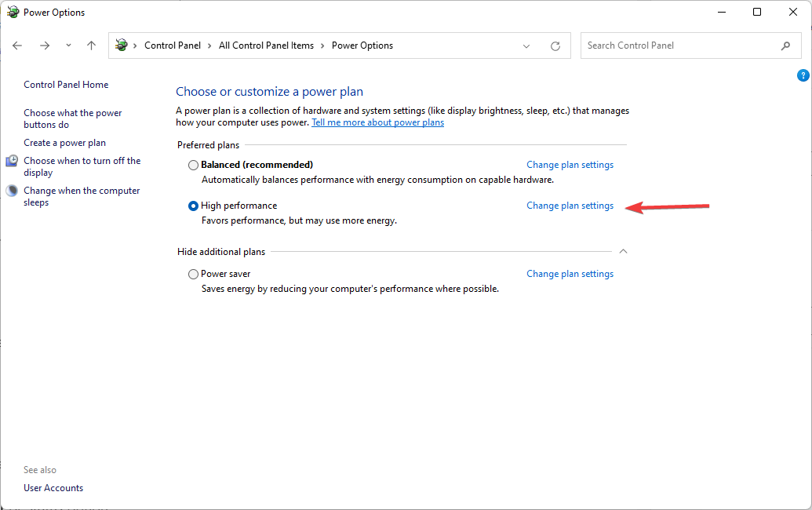The width and height of the screenshot is (812, 510).
Task: Click into Search Control Panel field
Action: point(679,46)
